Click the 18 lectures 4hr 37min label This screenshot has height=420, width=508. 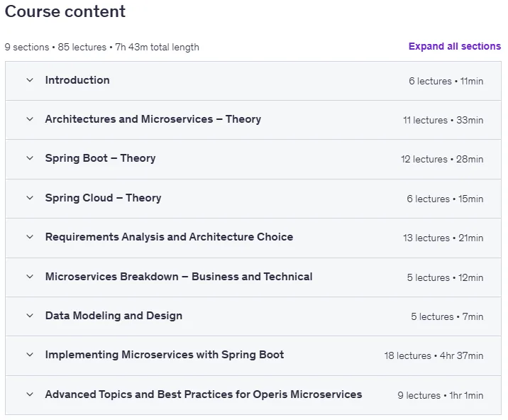tap(434, 356)
